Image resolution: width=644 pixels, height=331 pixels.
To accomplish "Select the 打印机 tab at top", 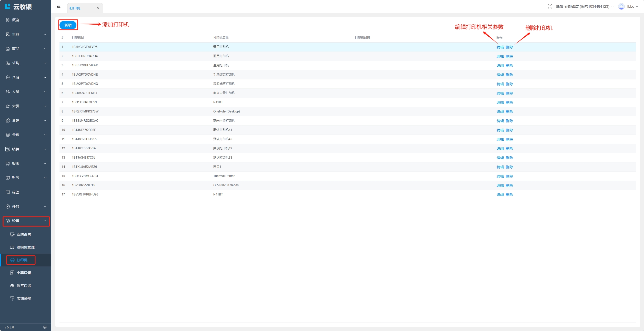I will tap(75, 8).
